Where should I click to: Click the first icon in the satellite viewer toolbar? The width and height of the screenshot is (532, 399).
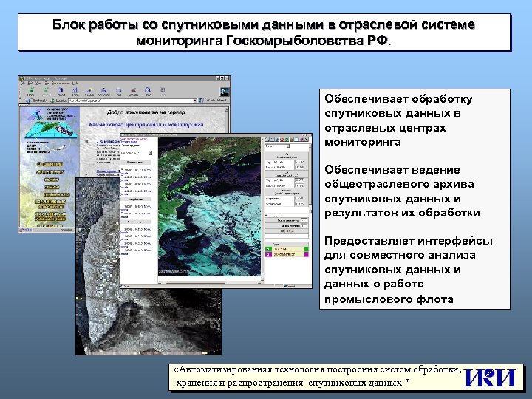point(267,140)
